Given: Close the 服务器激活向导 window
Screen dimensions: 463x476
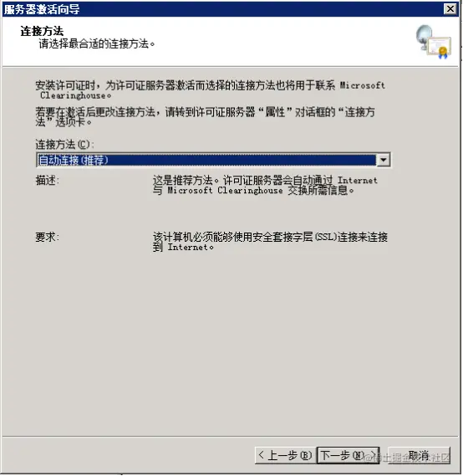Looking at the screenshot, I should 450,9.
